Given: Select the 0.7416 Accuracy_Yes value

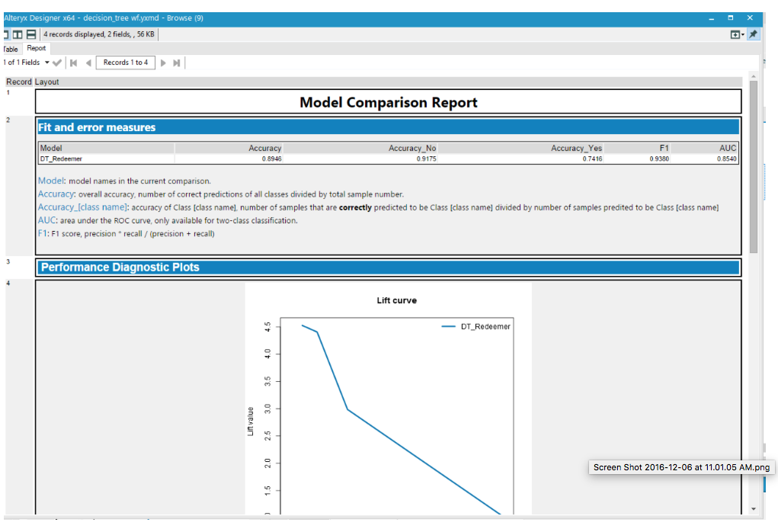Looking at the screenshot, I should tap(592, 159).
